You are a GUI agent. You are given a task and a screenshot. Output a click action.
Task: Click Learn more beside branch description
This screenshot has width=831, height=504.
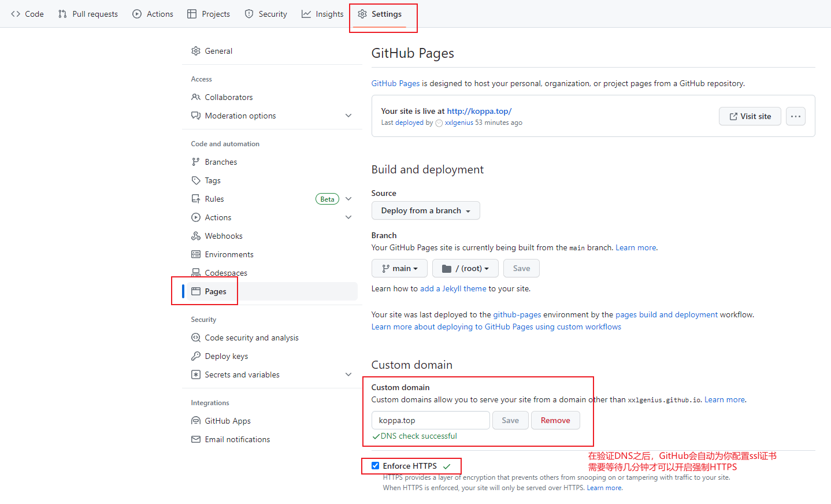click(x=636, y=247)
